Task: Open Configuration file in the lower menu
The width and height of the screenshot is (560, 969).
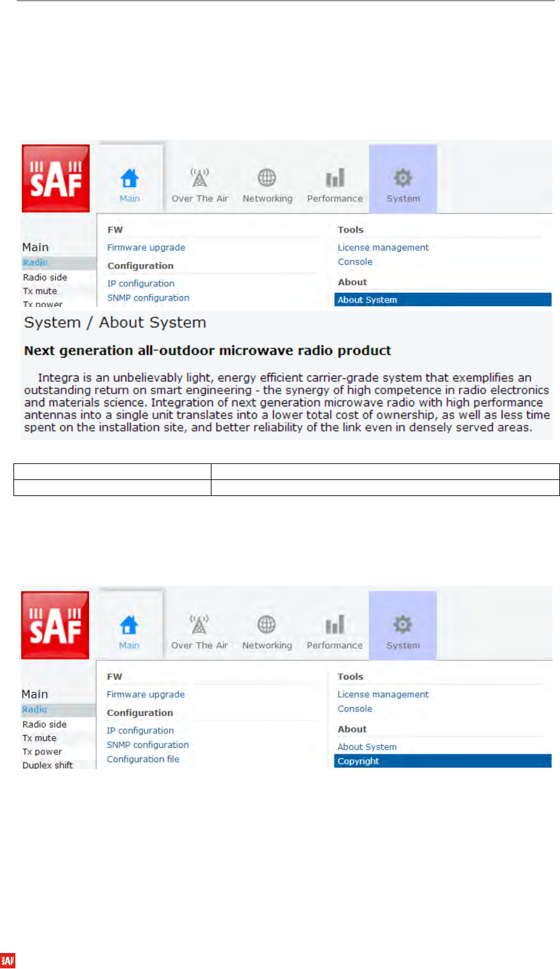Action: (143, 759)
